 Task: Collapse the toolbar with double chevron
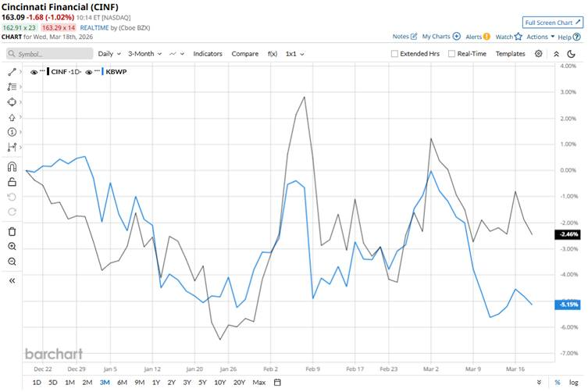(557, 54)
